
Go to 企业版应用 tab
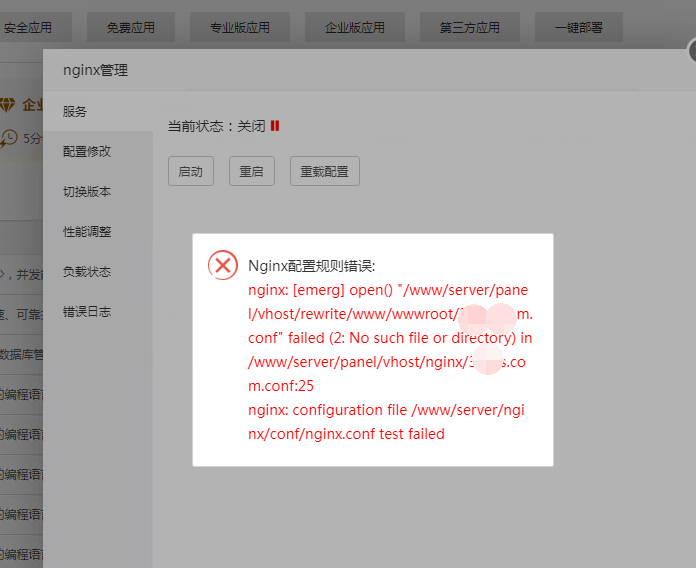tap(354, 28)
